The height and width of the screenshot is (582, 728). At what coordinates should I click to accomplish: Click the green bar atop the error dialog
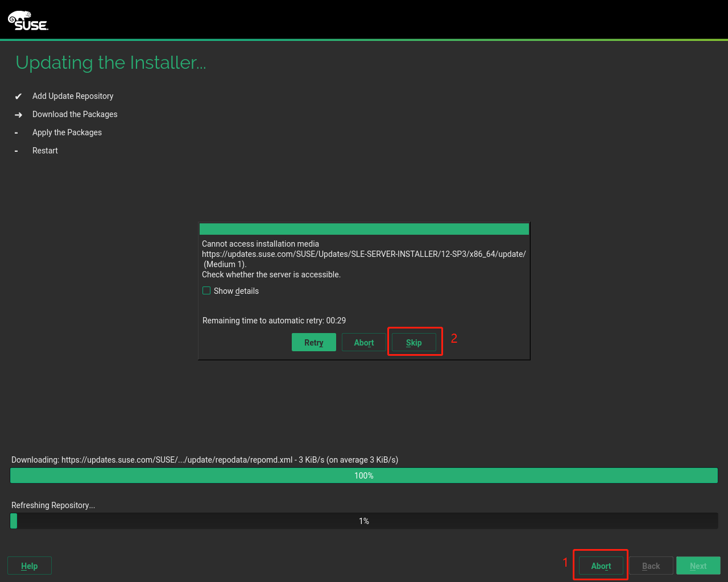click(x=364, y=229)
